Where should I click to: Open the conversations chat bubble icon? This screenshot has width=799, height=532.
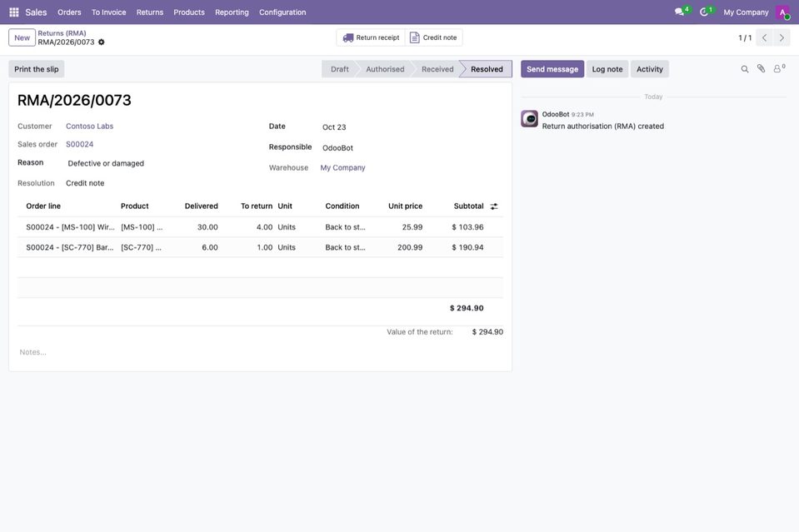679,12
